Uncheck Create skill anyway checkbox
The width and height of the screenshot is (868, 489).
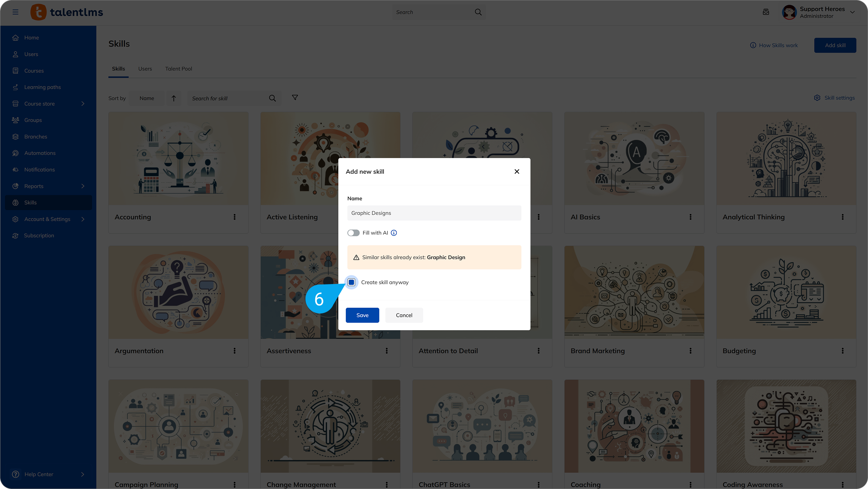351,282
